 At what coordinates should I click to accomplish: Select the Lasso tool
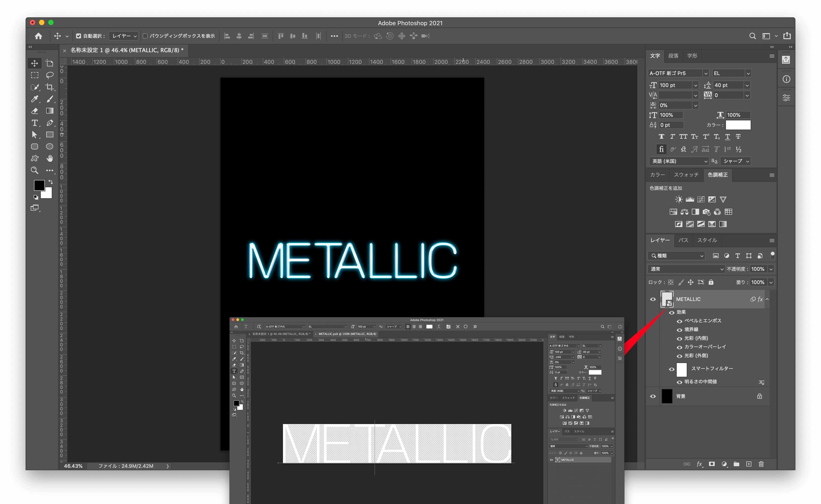pos(50,75)
